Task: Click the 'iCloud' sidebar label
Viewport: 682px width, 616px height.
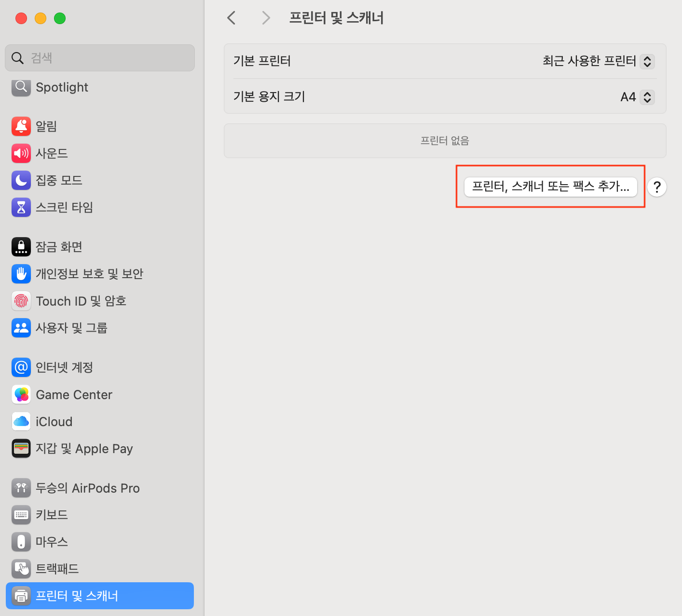Action: point(54,422)
